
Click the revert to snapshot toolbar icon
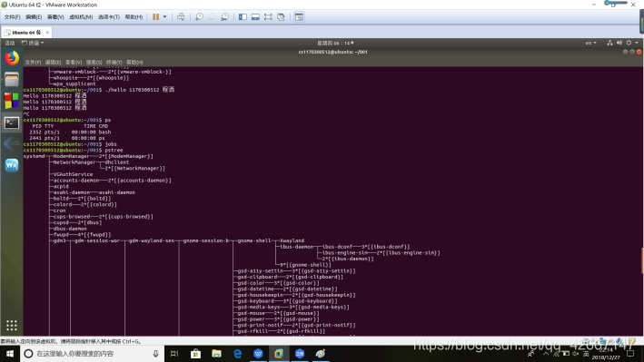coord(212,17)
